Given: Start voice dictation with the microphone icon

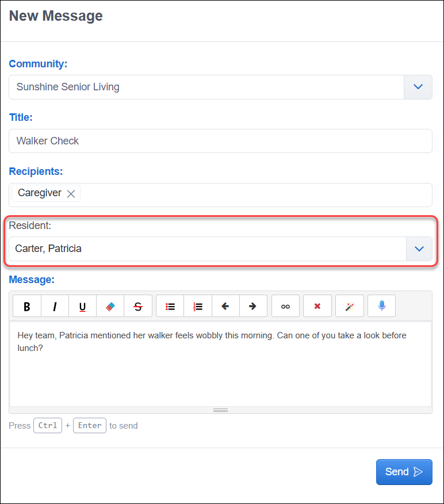Looking at the screenshot, I should click(382, 306).
